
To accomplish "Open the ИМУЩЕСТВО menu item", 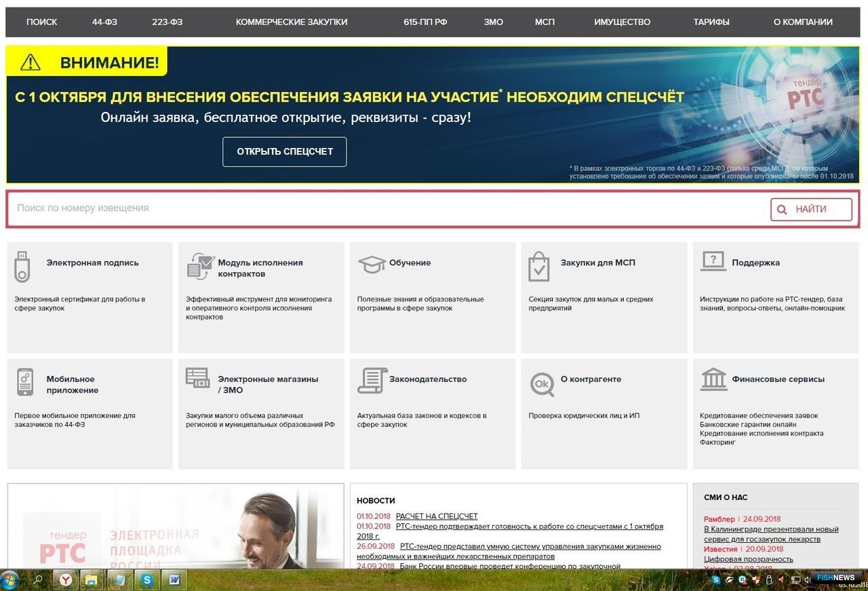I will (x=623, y=22).
